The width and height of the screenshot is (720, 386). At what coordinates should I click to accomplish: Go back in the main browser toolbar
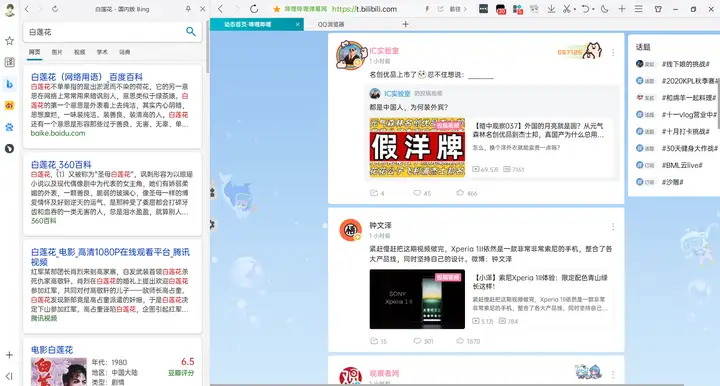(x=220, y=9)
